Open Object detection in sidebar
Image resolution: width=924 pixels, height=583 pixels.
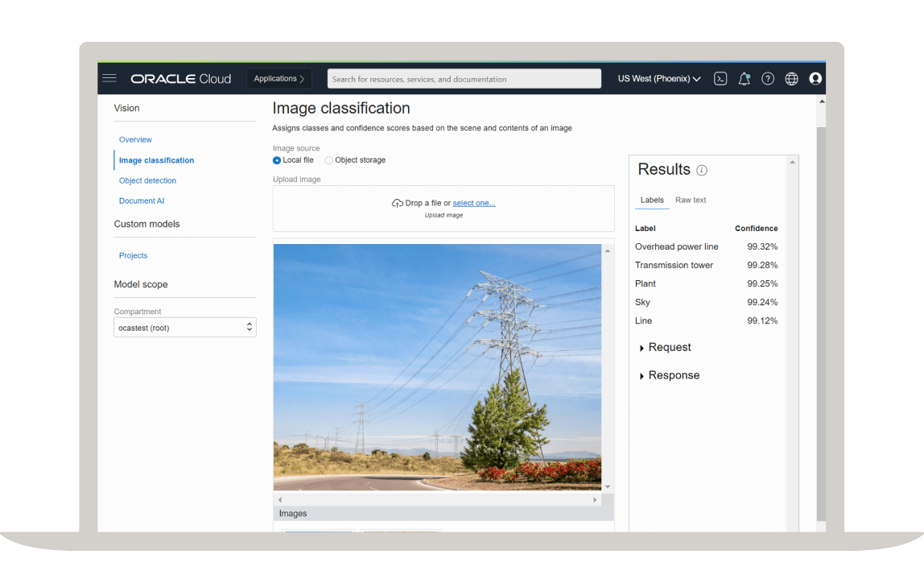tap(147, 181)
